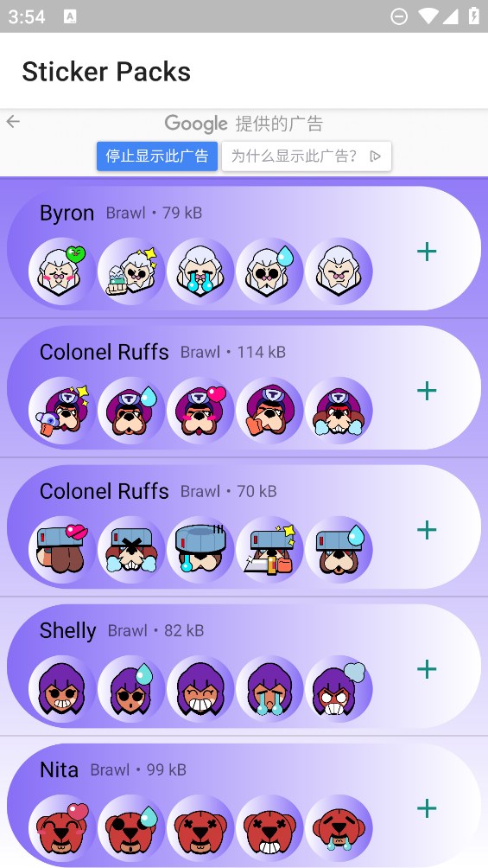Click the blue 停止显示此广告 button
Screen dimensions: 488x868
tap(157, 156)
